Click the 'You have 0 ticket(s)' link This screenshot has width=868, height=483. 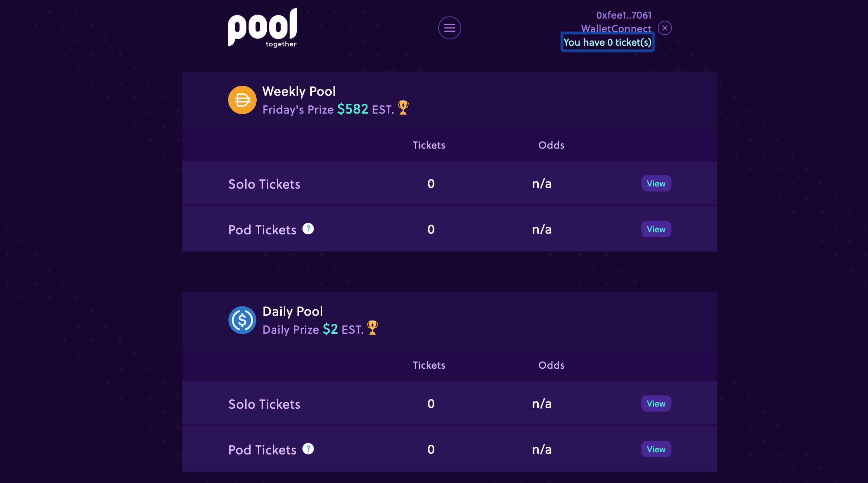pos(607,42)
